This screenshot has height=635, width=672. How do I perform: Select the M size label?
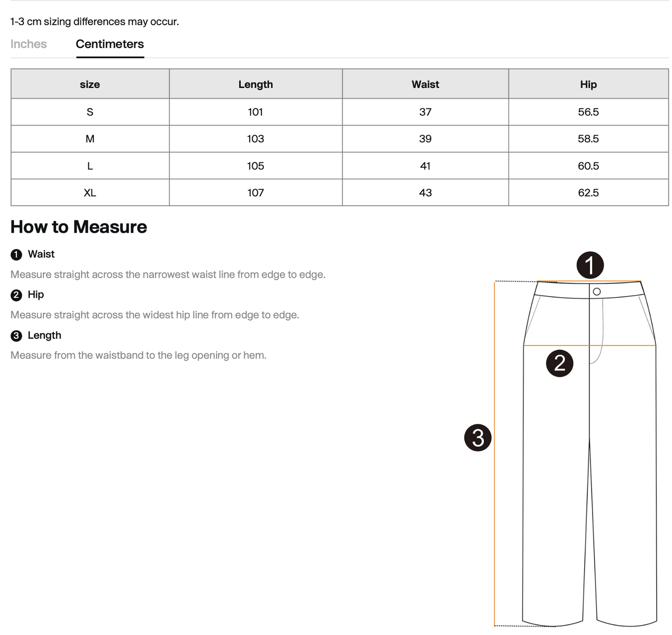pyautogui.click(x=90, y=139)
